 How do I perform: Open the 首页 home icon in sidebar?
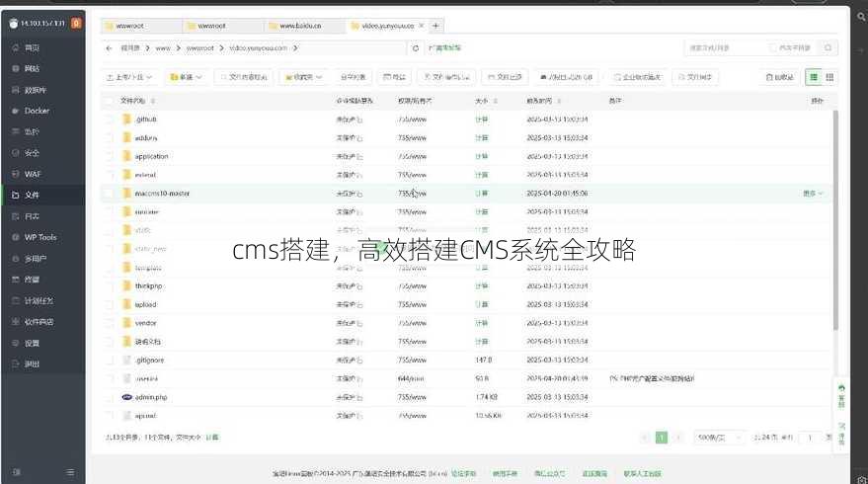click(16, 48)
